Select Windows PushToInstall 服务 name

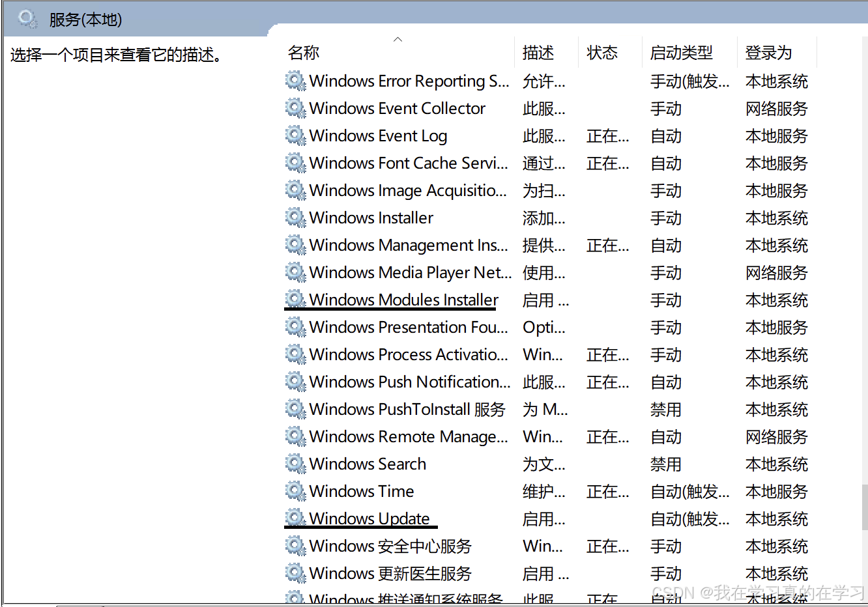(x=407, y=409)
